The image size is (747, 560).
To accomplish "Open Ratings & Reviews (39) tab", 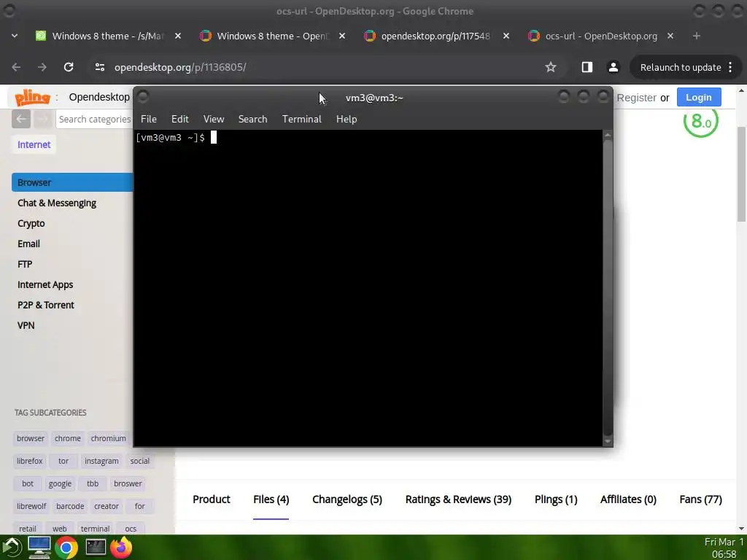I will (458, 499).
